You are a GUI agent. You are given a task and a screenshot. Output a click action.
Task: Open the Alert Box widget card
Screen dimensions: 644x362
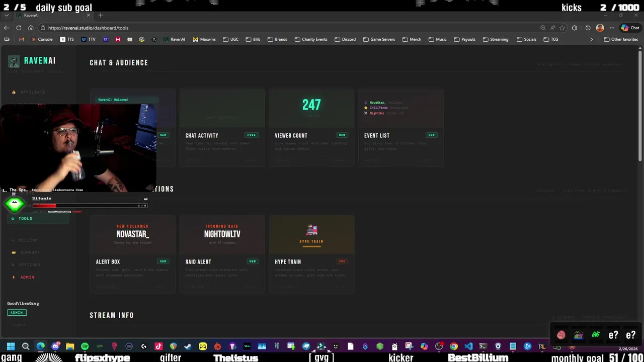tap(133, 254)
